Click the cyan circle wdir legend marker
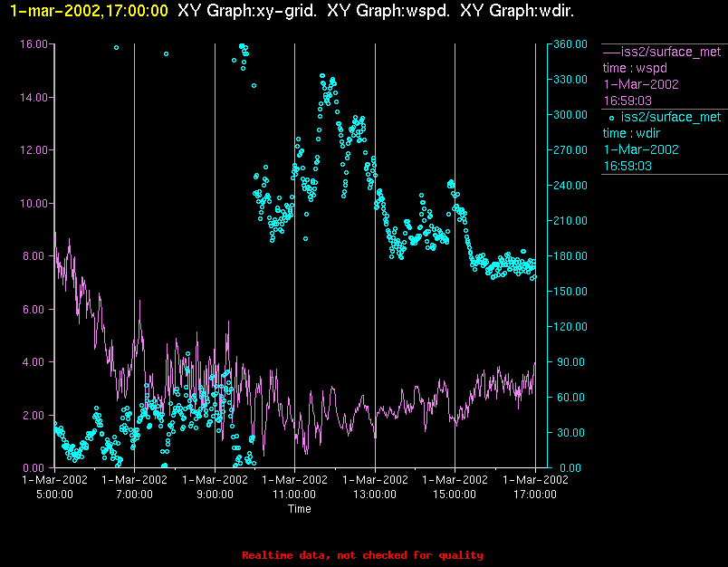 click(611, 119)
